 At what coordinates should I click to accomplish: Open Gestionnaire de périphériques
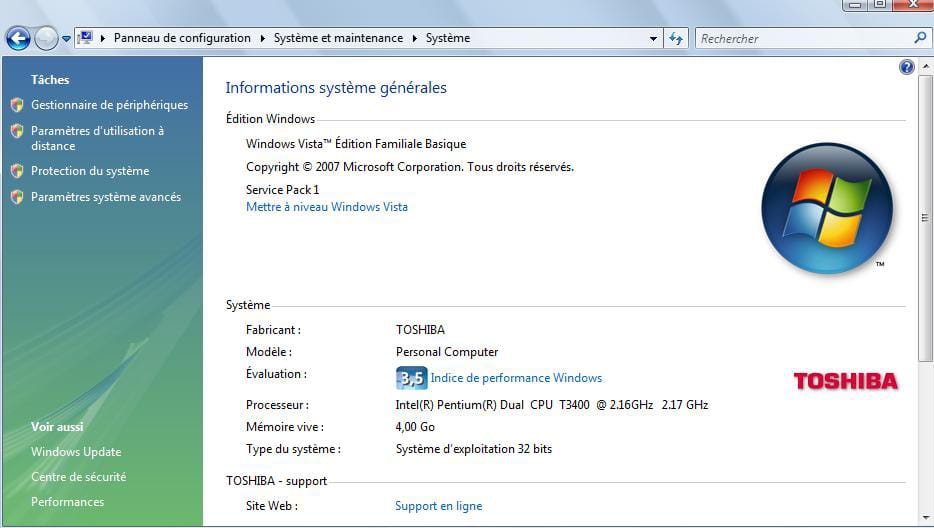pyautogui.click(x=110, y=105)
